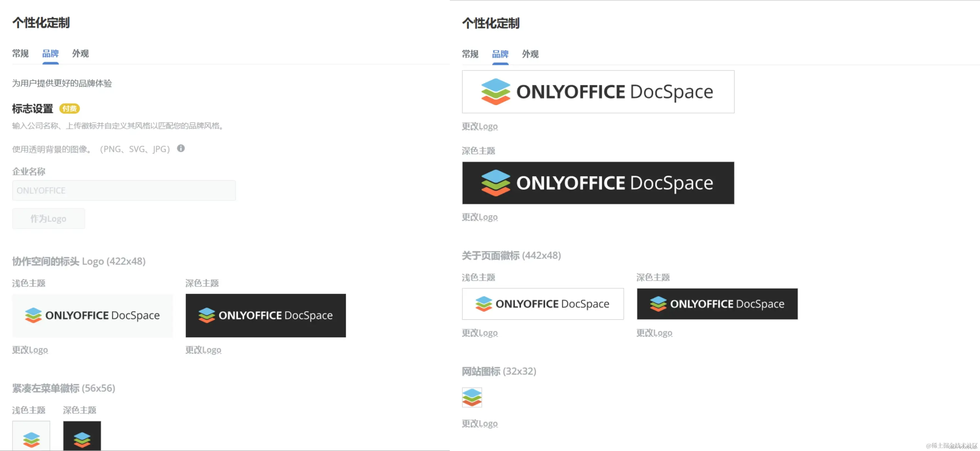
Task: Click the 企业名称 company name input field
Action: (124, 190)
